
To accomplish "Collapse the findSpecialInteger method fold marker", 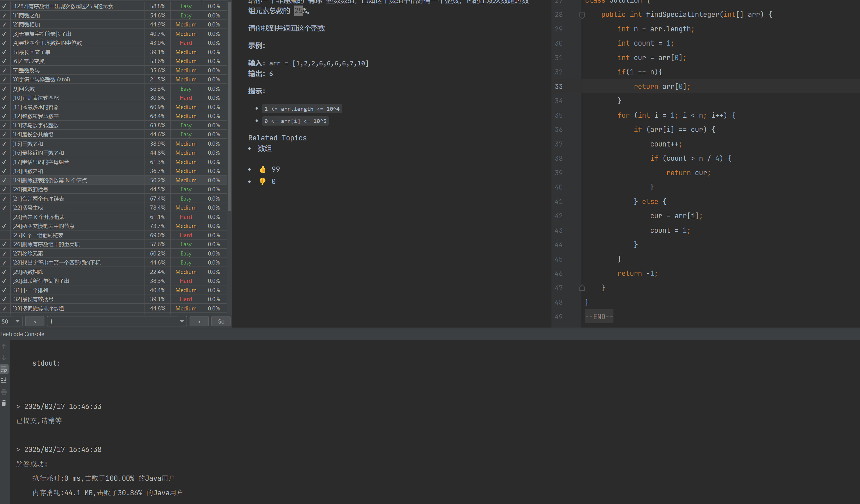I will [582, 15].
